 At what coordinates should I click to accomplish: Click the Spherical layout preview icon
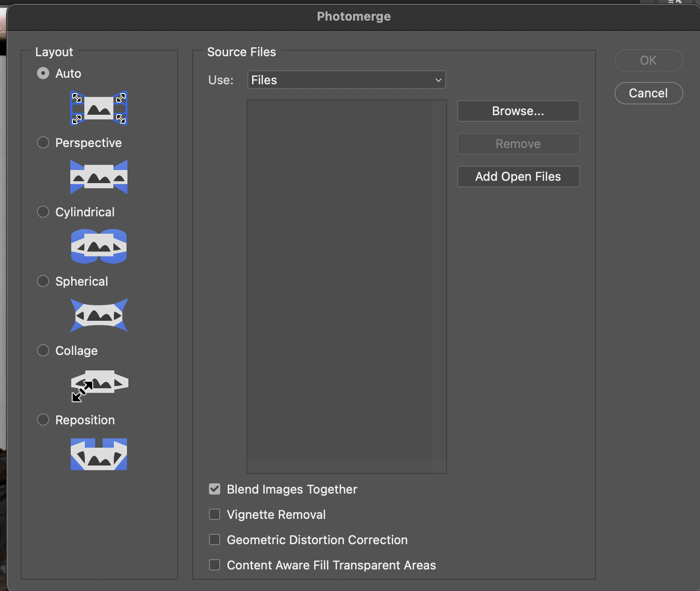[99, 315]
